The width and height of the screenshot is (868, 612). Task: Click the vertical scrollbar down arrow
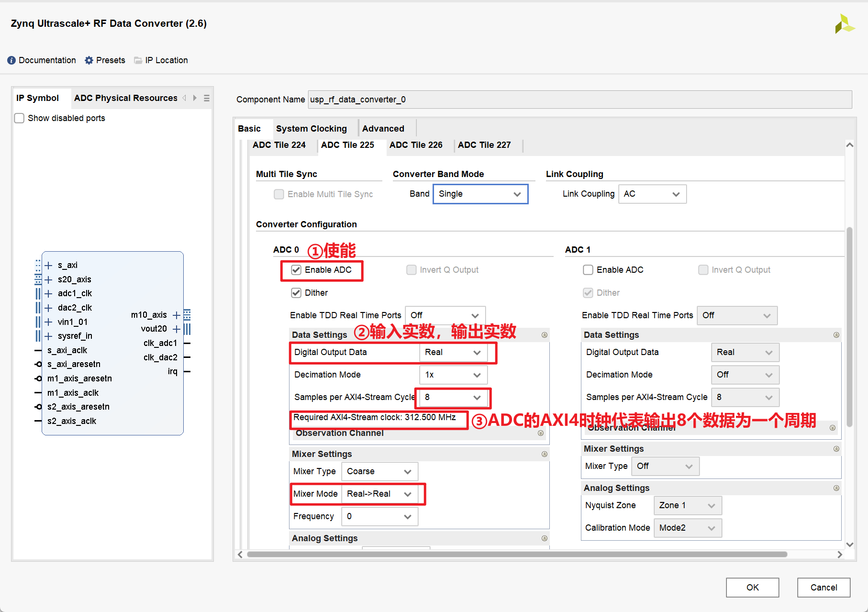pyautogui.click(x=850, y=545)
